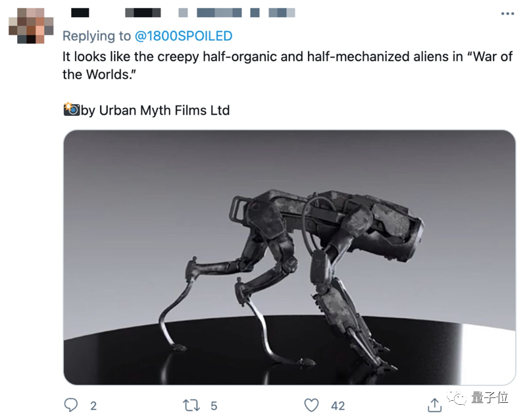Open the share tweet icon
This screenshot has height=420, width=525.
[434, 404]
